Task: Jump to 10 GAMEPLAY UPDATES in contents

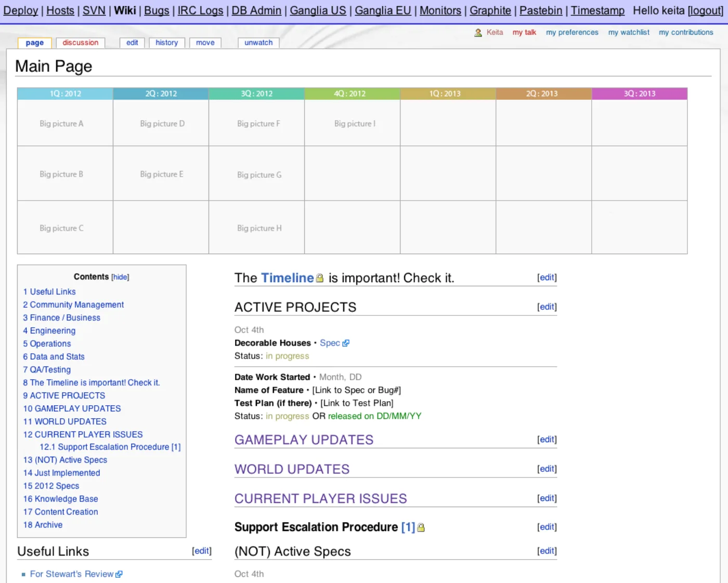Action: coord(72,409)
